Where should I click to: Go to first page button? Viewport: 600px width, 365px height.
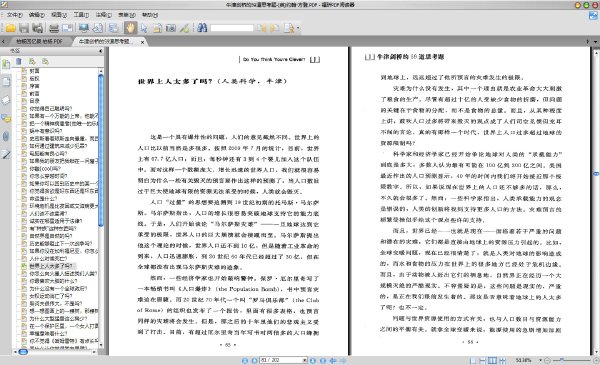pos(245,360)
